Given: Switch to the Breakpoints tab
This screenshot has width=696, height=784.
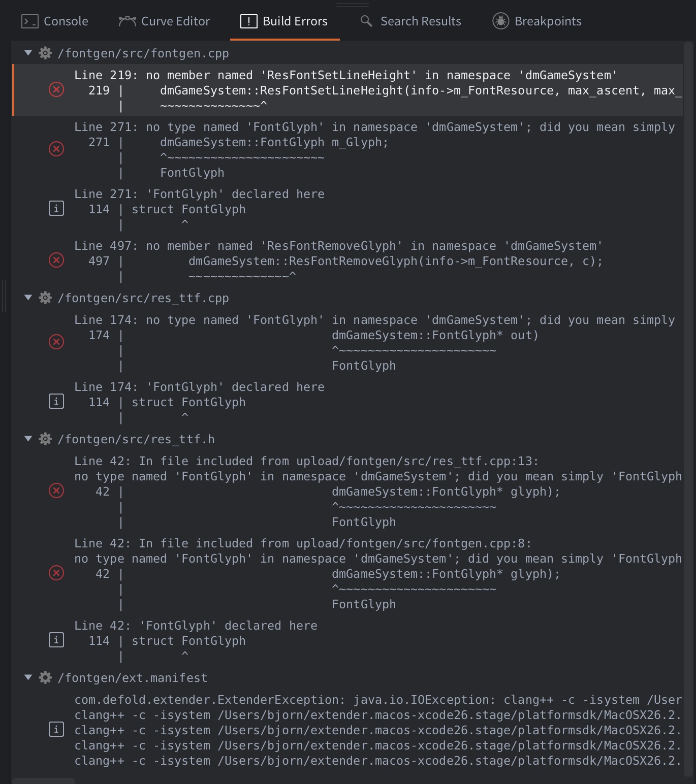Looking at the screenshot, I should click(537, 21).
